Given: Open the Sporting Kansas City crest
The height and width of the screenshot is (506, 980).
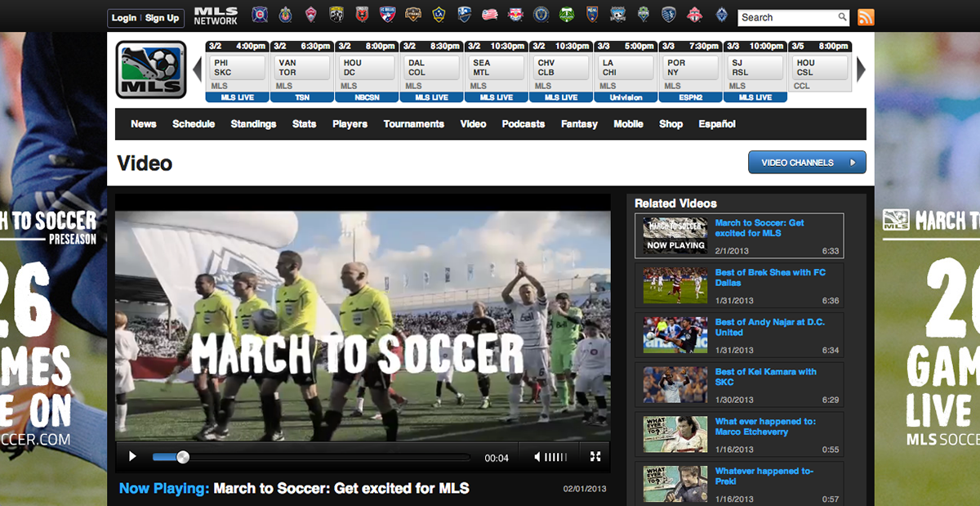Looking at the screenshot, I should (668, 14).
